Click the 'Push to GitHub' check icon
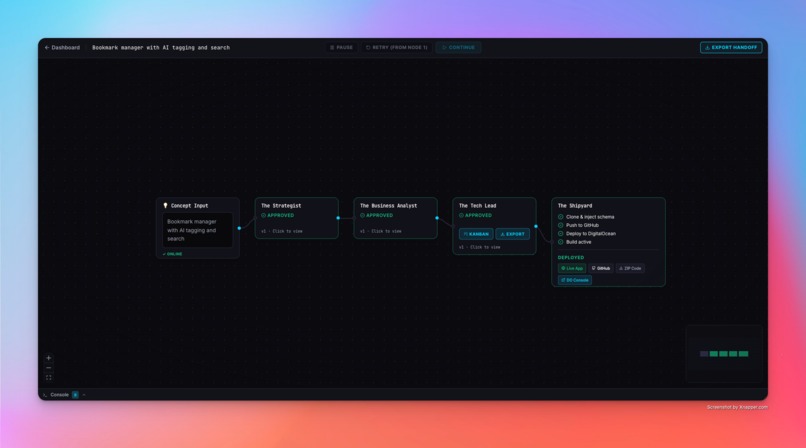 561,225
